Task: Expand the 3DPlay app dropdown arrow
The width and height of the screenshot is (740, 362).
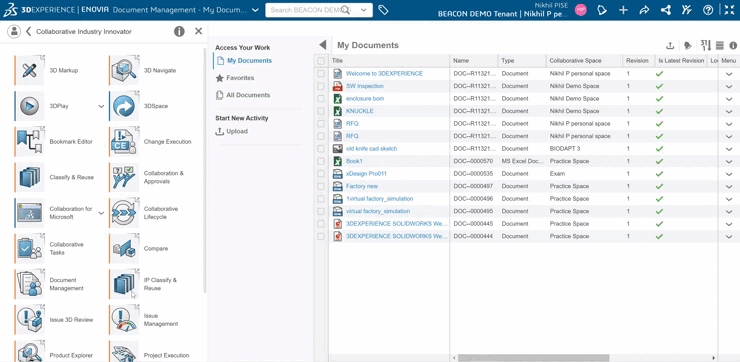Action: 101,106
